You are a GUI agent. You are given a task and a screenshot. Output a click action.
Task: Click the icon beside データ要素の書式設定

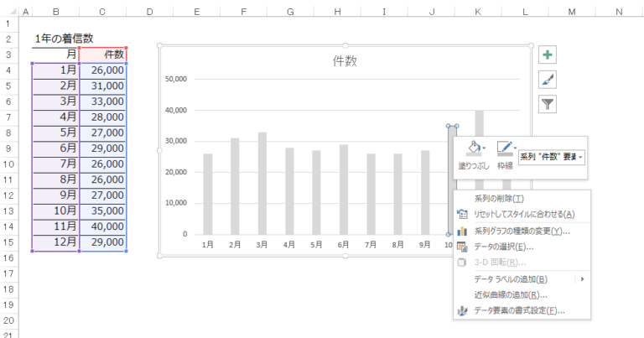pos(461,310)
